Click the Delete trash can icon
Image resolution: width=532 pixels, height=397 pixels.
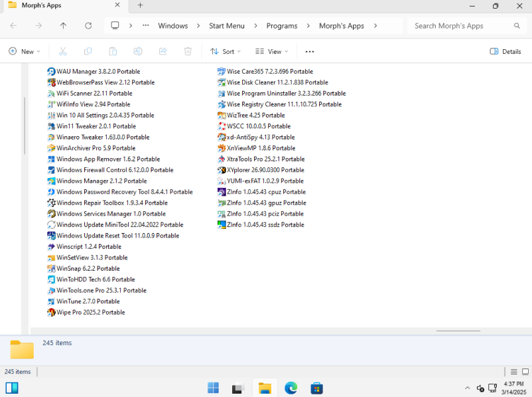(188, 52)
